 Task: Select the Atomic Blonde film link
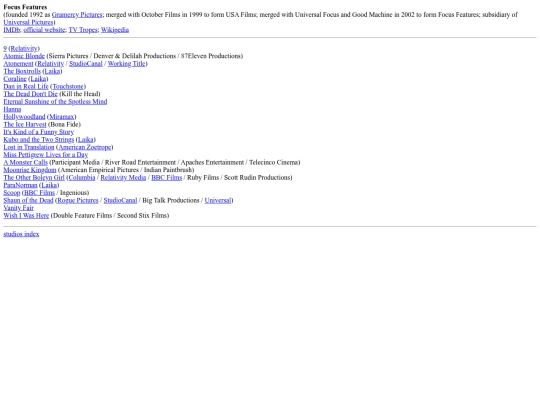(24, 56)
